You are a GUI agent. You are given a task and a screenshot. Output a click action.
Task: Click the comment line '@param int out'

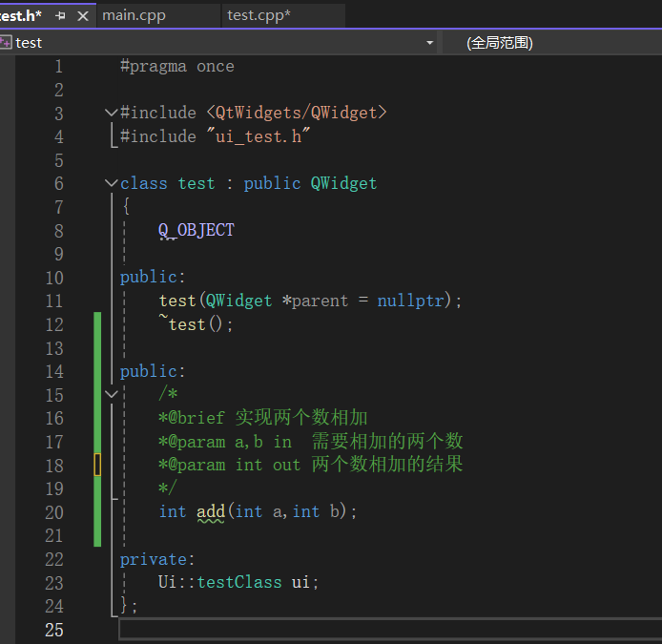[311, 465]
